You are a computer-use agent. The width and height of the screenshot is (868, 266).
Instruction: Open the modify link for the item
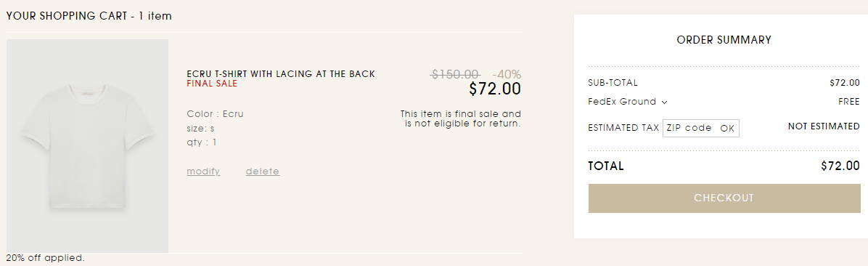click(203, 172)
